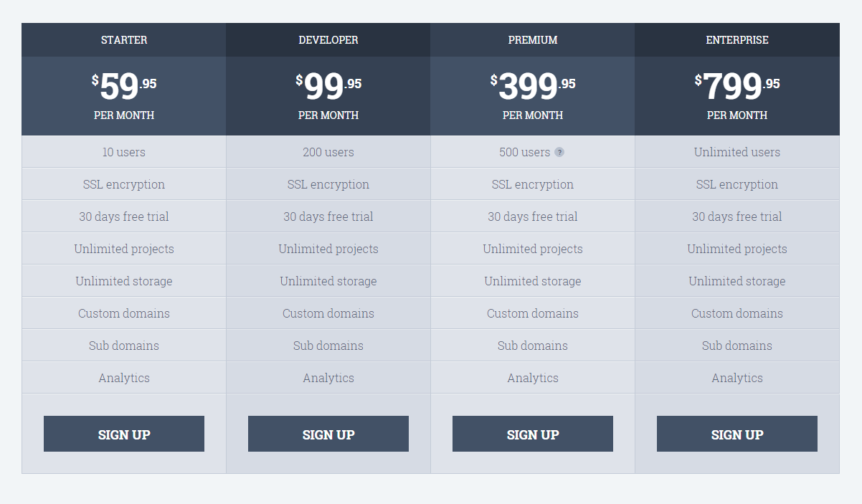The width and height of the screenshot is (862, 504).
Task: Click the help icon beside 500 users
Action: coord(559,152)
